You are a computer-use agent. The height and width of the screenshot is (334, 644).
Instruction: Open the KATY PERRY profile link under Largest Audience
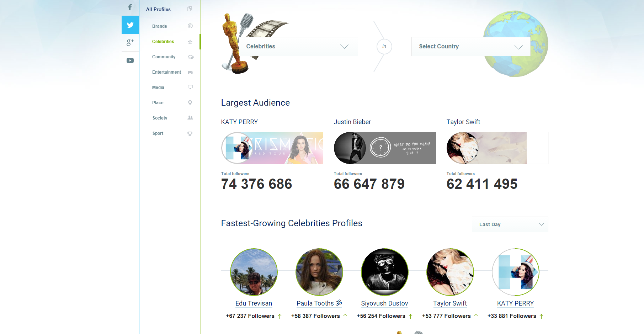(239, 122)
